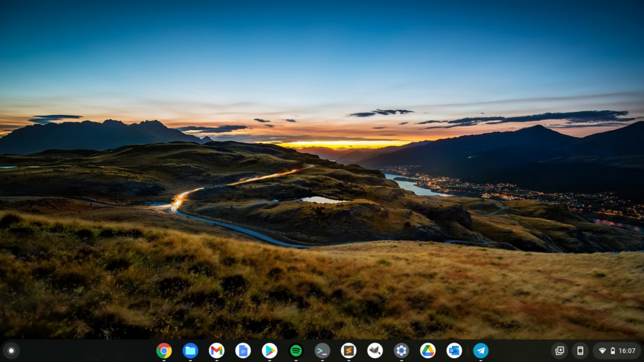
Task: Open the Phone Hub icon
Action: [x=580, y=351]
